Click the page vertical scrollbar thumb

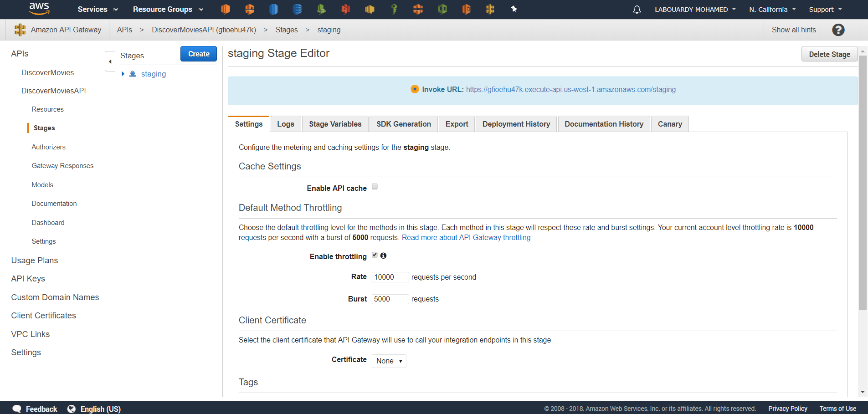pos(863,182)
